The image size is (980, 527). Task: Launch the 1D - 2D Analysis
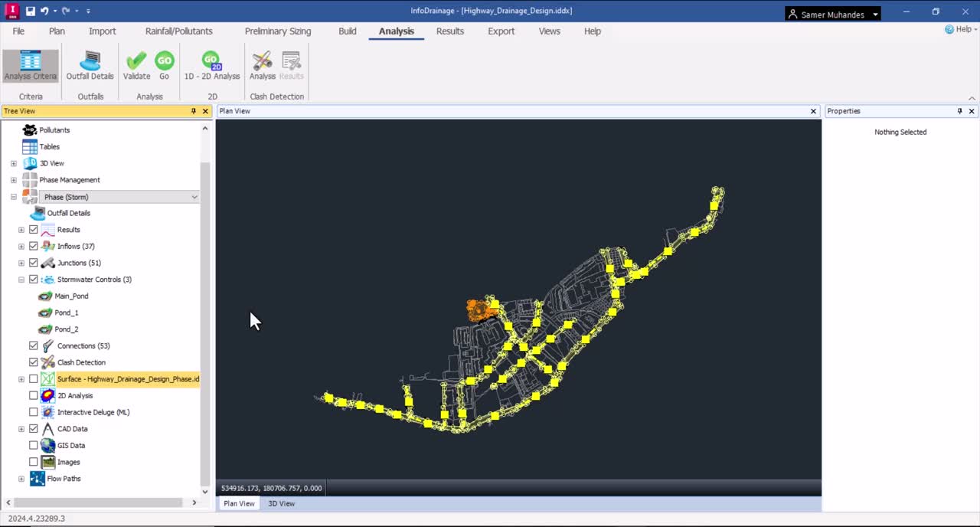212,66
